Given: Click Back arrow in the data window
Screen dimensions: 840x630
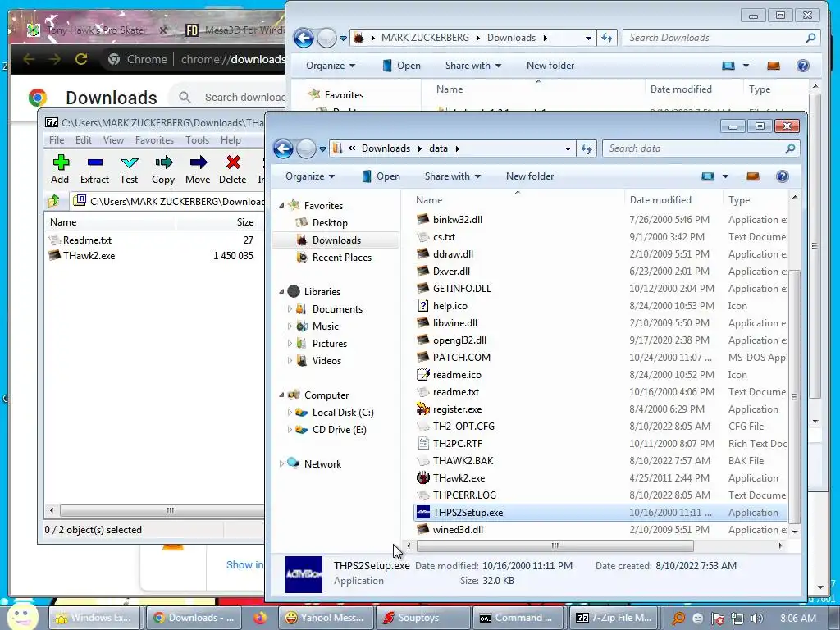Looking at the screenshot, I should click(x=283, y=148).
